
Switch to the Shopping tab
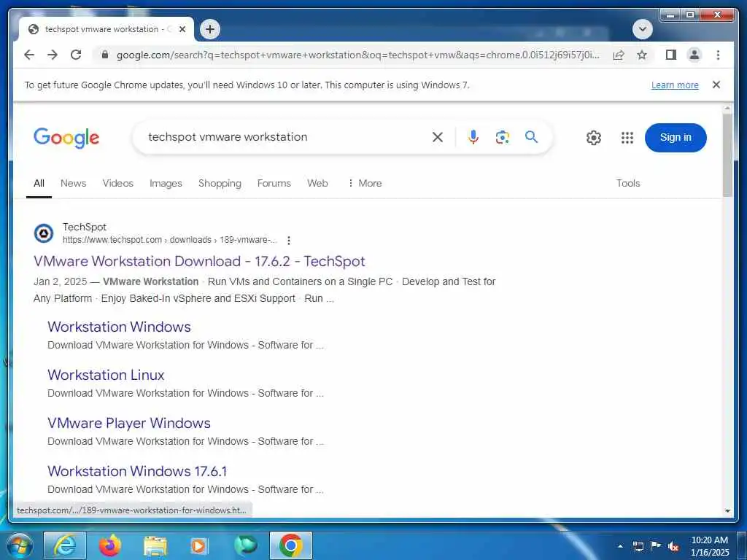point(220,183)
